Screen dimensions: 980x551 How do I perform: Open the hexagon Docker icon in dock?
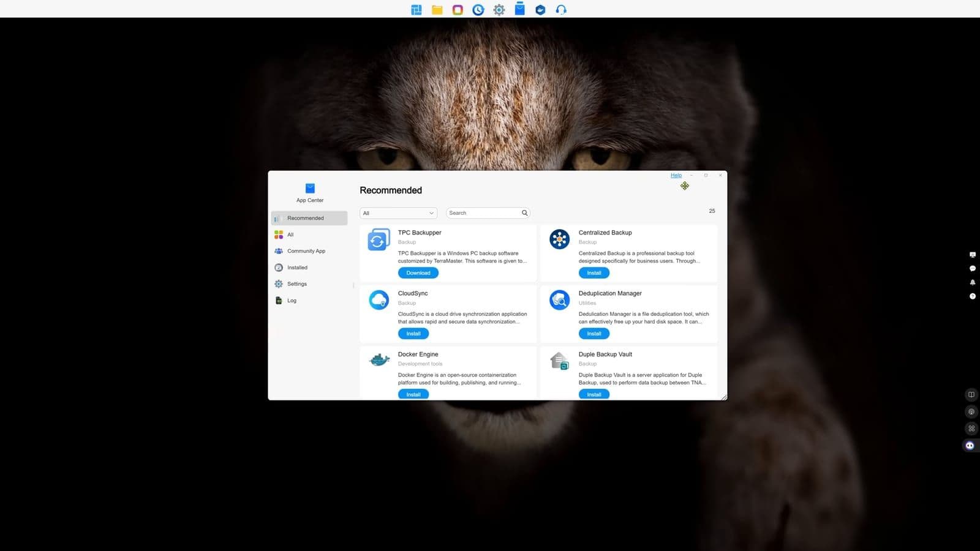pos(540,10)
